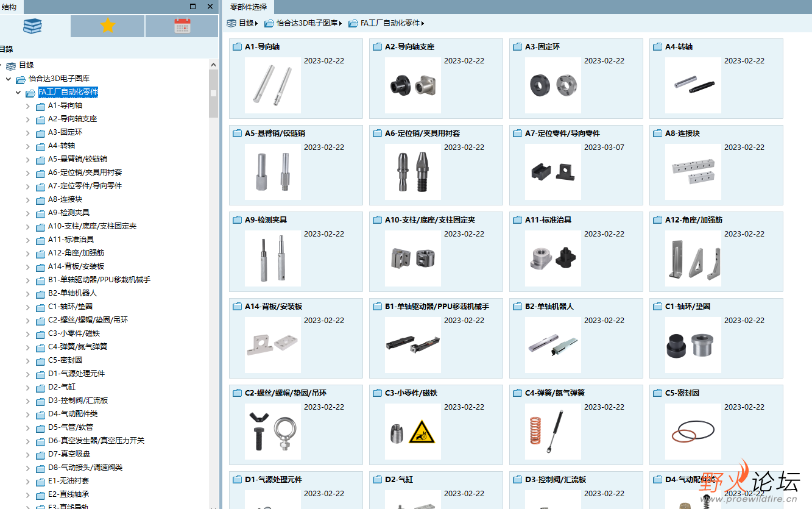Select C5-密封圈 in the tree

click(x=65, y=360)
